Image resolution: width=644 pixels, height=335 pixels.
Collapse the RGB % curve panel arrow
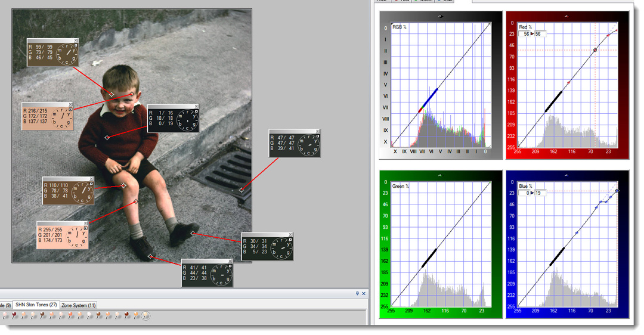point(440,16)
